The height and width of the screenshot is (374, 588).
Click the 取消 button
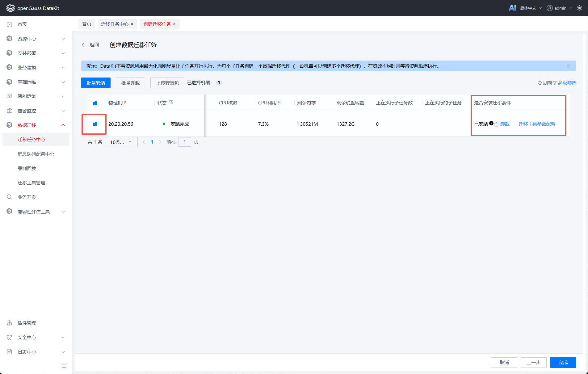click(504, 362)
